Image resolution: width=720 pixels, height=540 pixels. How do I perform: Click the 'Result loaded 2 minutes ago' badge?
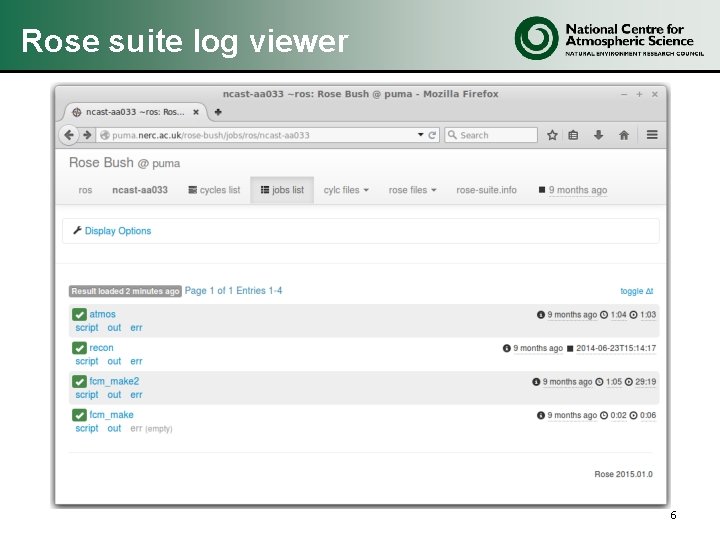tap(125, 291)
